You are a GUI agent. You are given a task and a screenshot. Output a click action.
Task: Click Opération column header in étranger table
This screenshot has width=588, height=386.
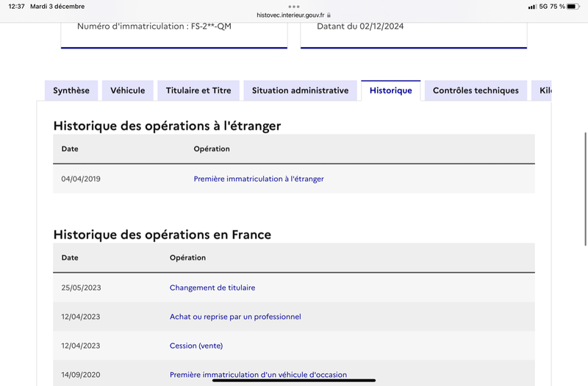[212, 149]
